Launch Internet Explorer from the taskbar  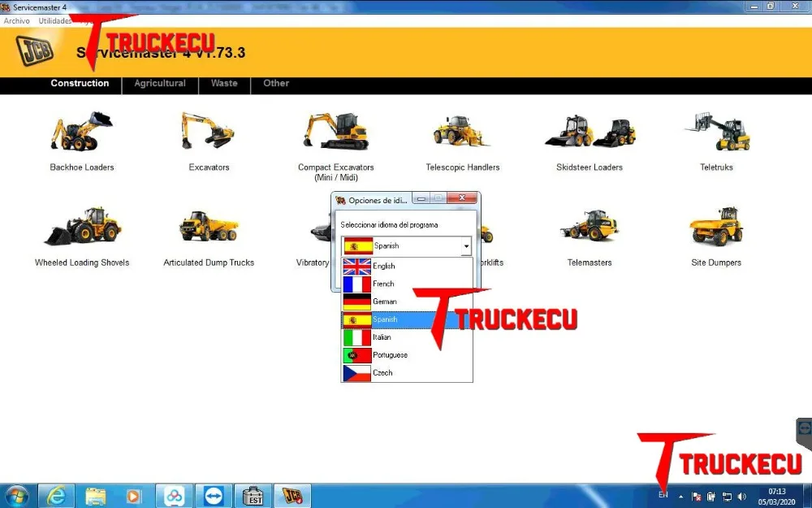[56, 497]
